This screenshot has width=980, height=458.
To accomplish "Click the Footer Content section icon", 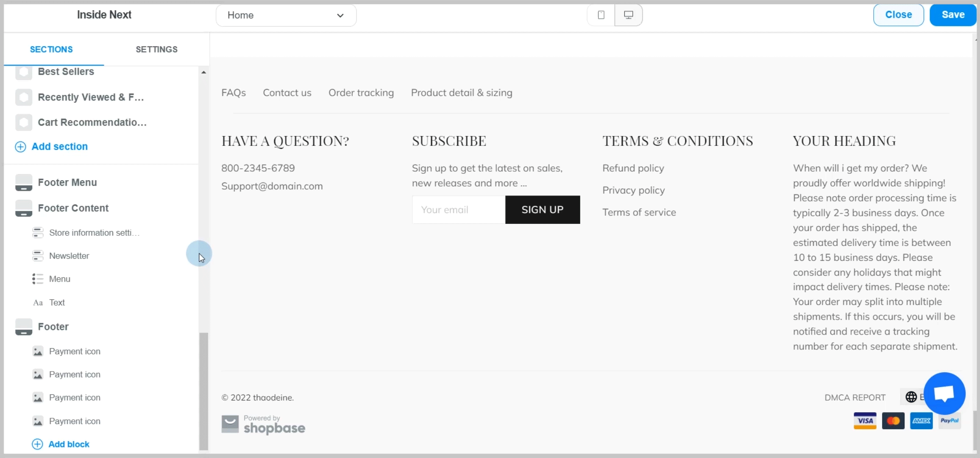I will (x=24, y=208).
